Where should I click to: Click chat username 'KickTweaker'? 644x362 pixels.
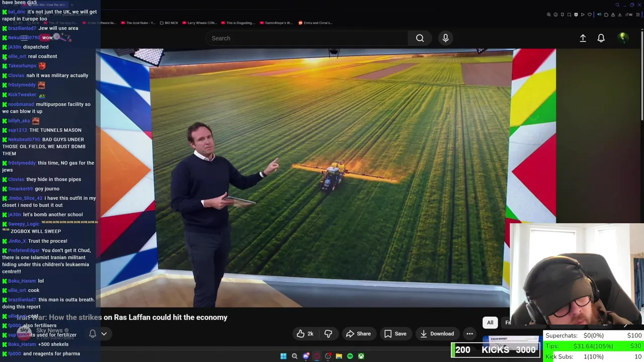point(22,95)
